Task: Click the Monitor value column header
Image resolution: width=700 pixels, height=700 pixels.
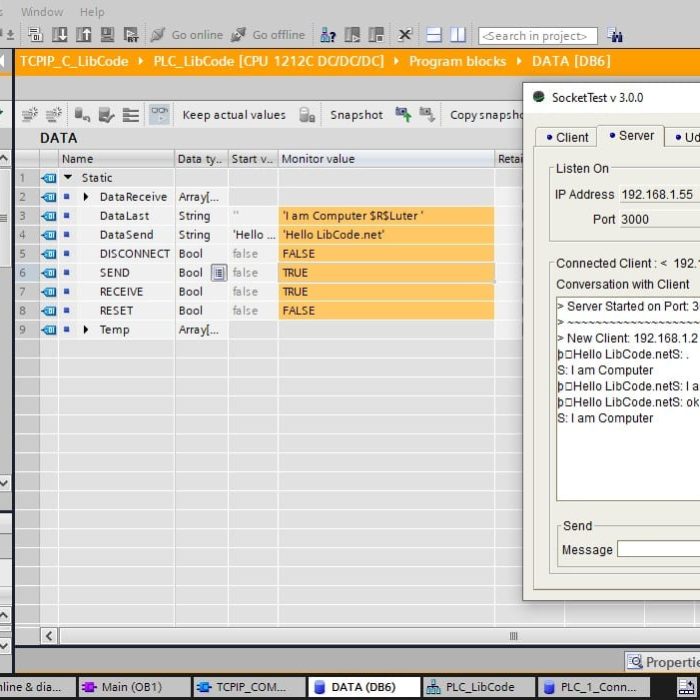Action: pos(386,159)
